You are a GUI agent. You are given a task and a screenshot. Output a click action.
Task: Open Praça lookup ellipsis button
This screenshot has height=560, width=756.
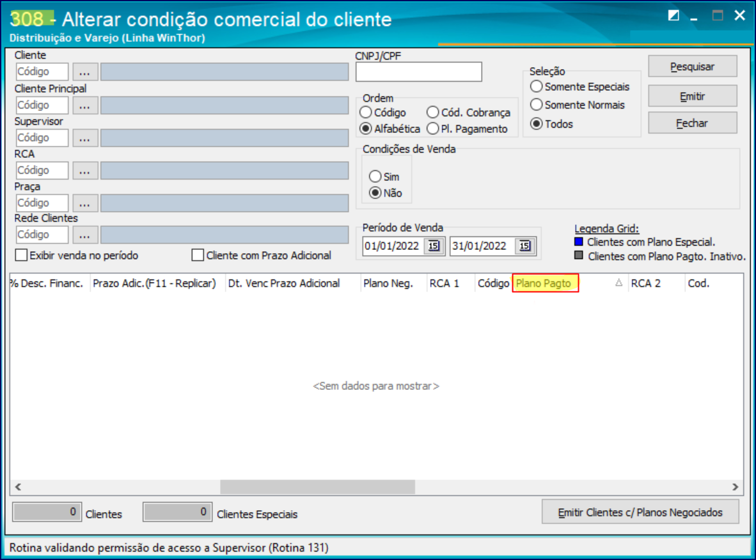coord(85,203)
